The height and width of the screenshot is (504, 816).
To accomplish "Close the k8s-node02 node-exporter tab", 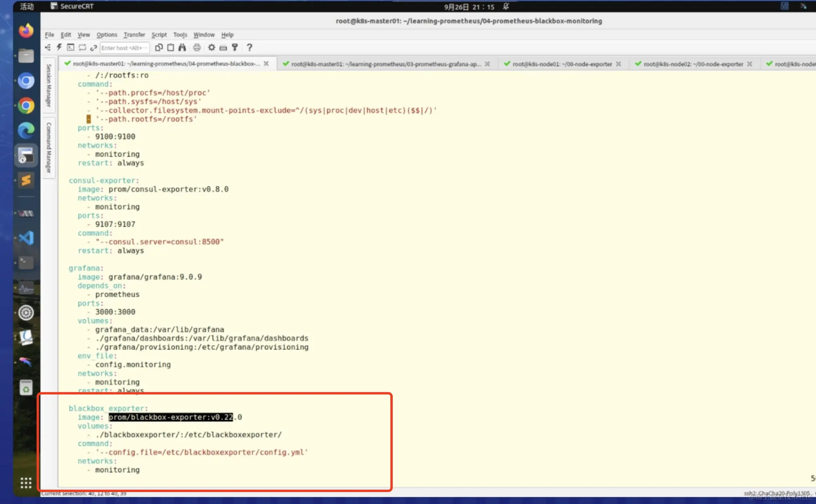I will coord(750,64).
